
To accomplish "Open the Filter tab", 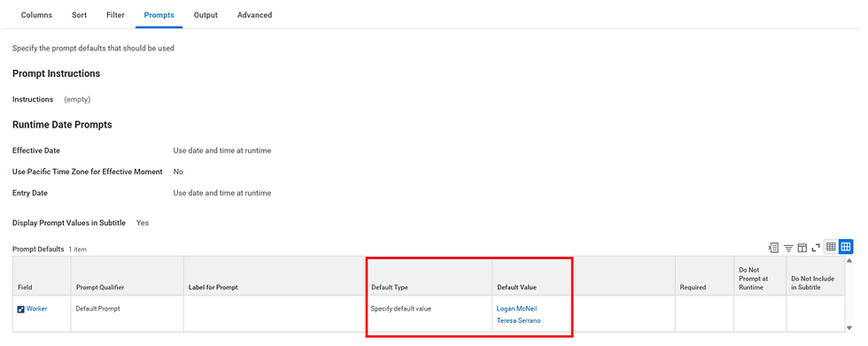I will coord(115,15).
